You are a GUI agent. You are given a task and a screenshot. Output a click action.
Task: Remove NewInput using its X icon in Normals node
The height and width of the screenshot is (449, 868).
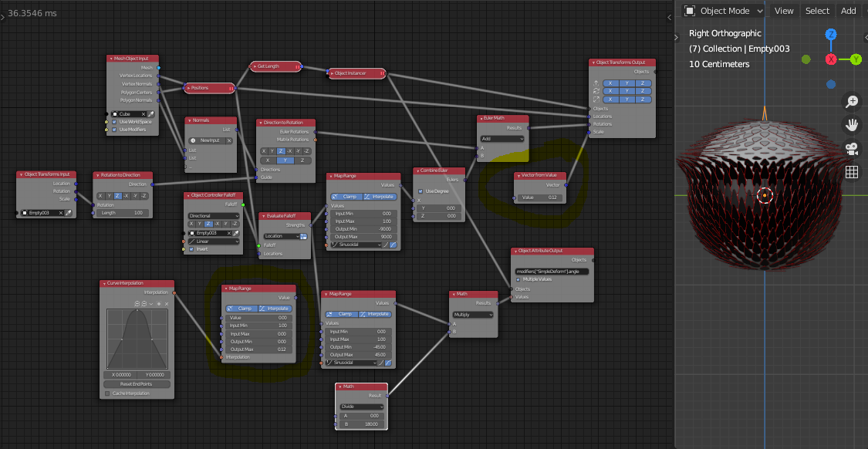click(229, 141)
